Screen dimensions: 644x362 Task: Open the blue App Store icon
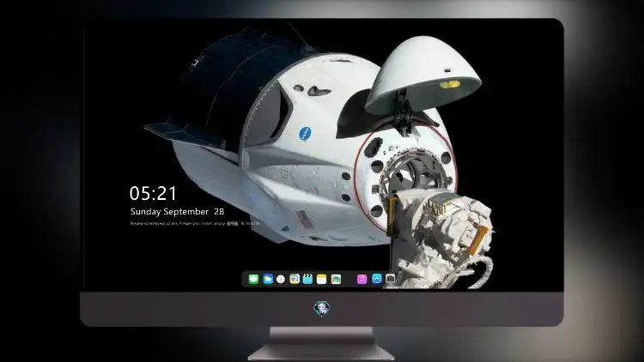377,279
